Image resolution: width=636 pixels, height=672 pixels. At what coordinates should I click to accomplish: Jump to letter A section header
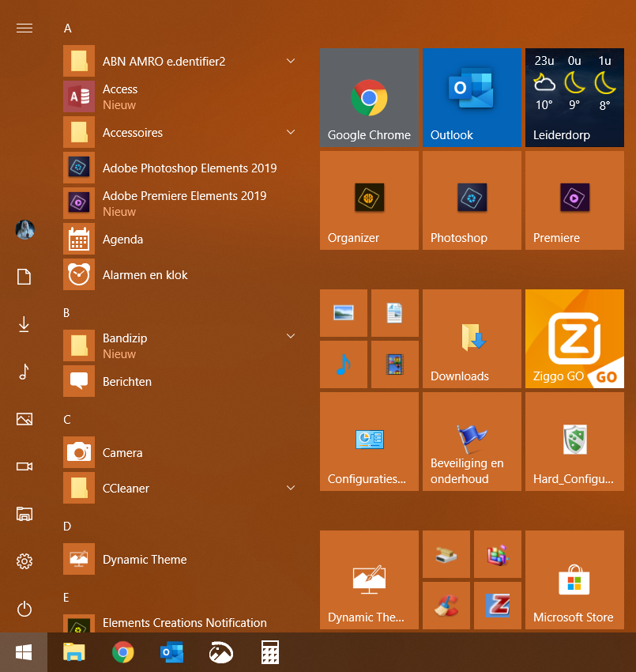click(x=68, y=28)
